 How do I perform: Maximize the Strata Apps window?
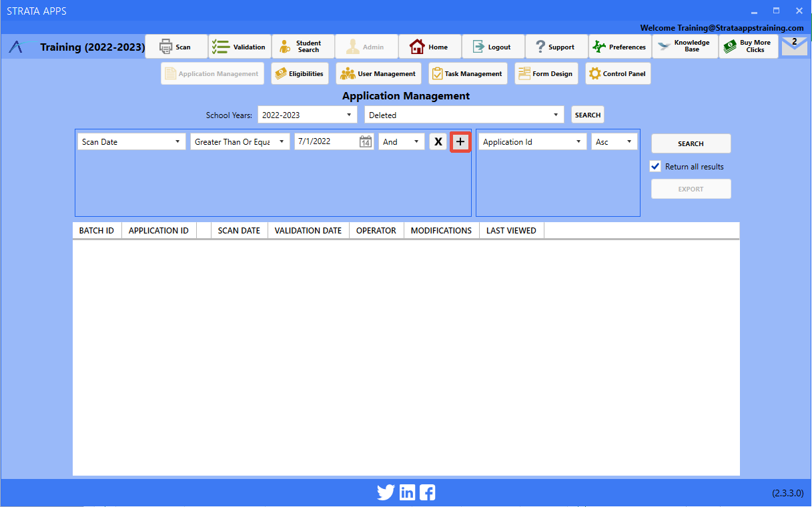776,11
